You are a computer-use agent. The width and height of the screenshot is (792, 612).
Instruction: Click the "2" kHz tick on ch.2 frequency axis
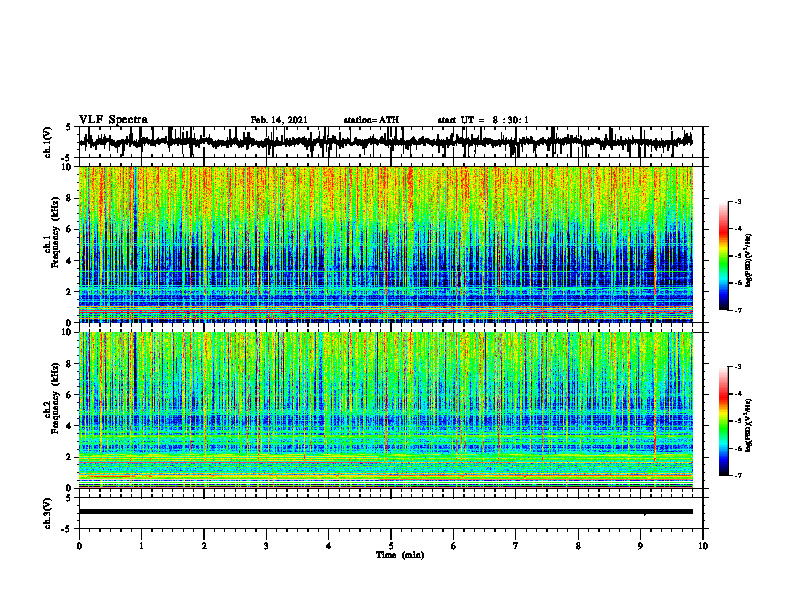click(71, 457)
